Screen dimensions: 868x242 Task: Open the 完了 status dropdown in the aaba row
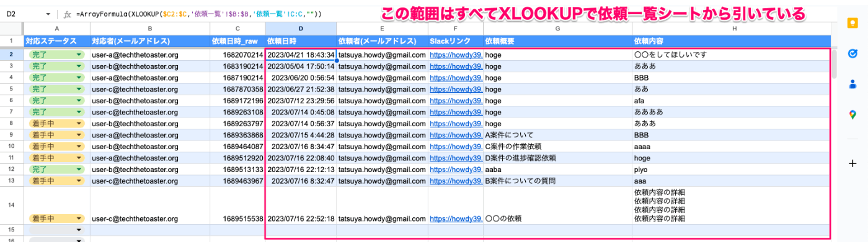coord(79,169)
